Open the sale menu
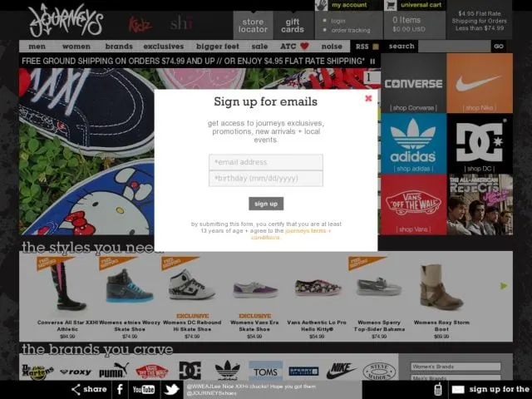 (259, 47)
